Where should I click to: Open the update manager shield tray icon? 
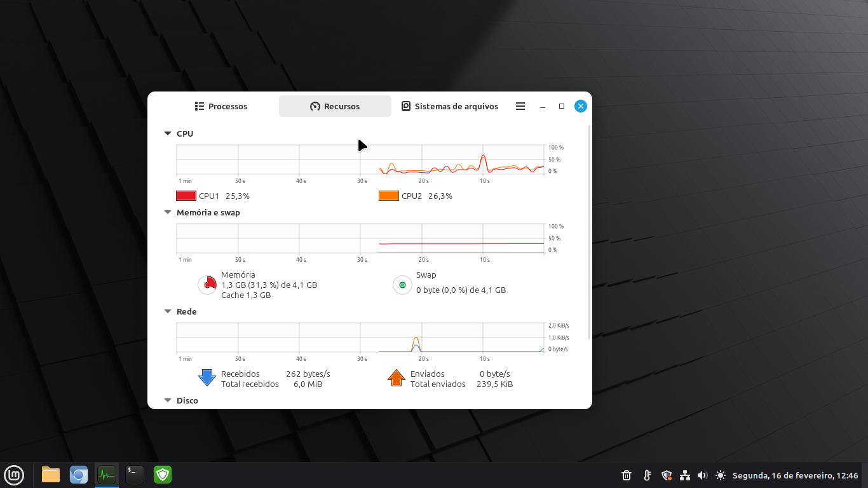click(667, 475)
